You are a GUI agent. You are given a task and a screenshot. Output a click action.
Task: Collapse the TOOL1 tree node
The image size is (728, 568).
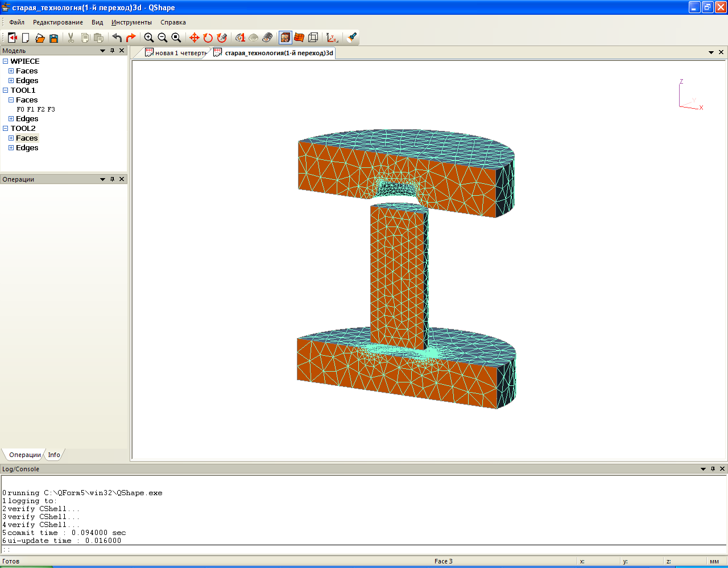(6, 90)
